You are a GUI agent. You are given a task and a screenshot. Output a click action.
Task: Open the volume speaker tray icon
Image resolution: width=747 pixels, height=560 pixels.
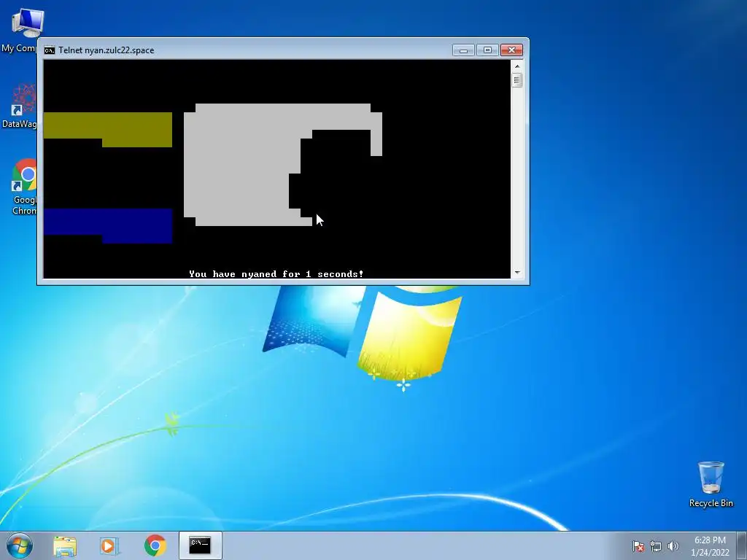pyautogui.click(x=673, y=546)
